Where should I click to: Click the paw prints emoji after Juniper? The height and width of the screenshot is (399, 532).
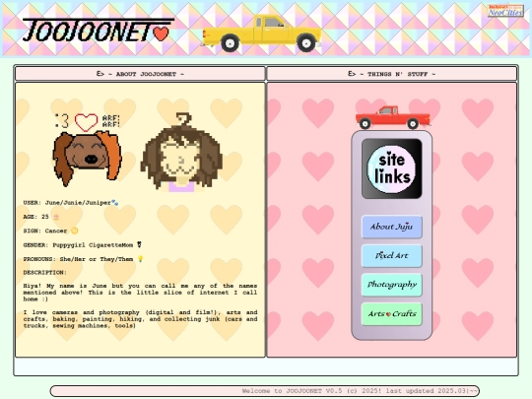click(x=115, y=203)
